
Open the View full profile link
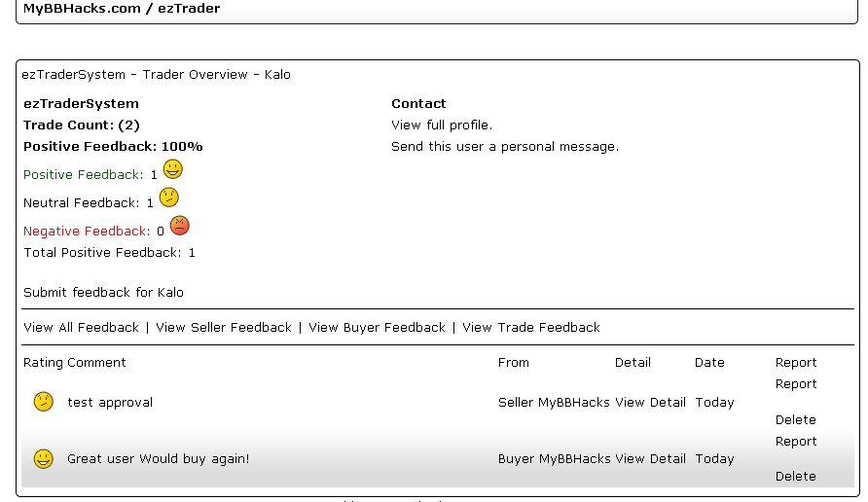(x=442, y=125)
